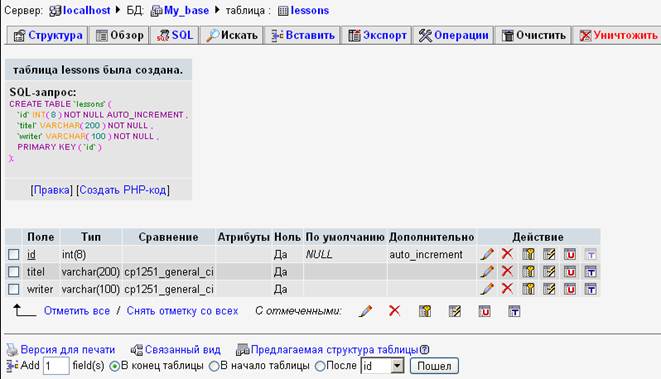Image resolution: width=661 pixels, height=379 pixels.
Task: Click the index icon for id row
Action: (x=549, y=254)
